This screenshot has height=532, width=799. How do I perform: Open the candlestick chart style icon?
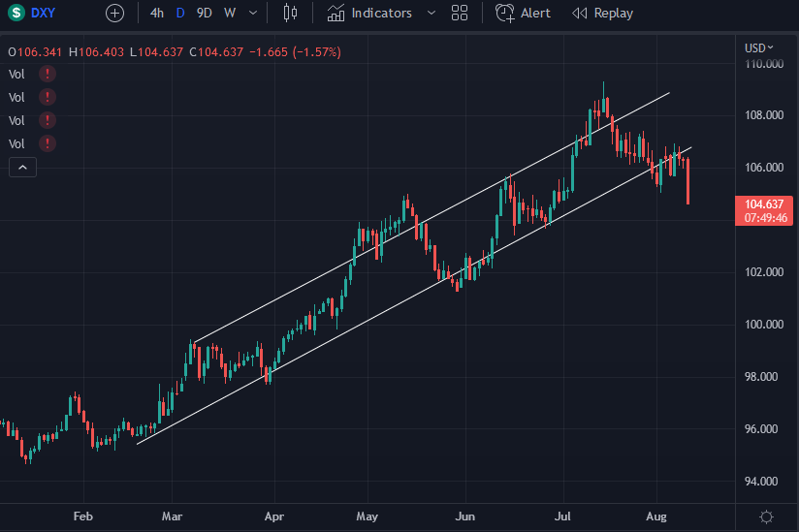pyautogui.click(x=290, y=13)
